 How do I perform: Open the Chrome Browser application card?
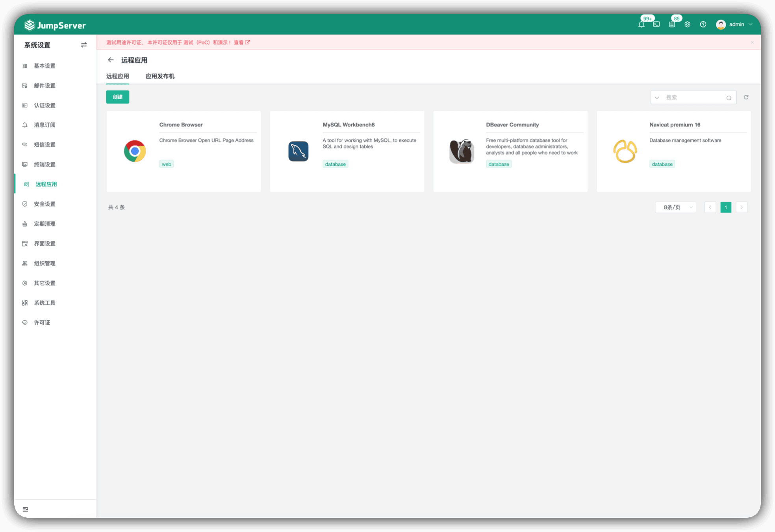[x=184, y=151]
